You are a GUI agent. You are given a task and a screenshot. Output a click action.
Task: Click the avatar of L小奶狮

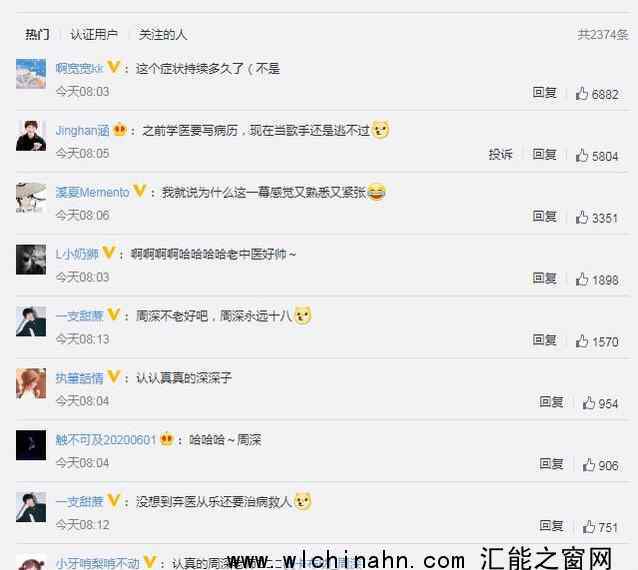(31, 260)
